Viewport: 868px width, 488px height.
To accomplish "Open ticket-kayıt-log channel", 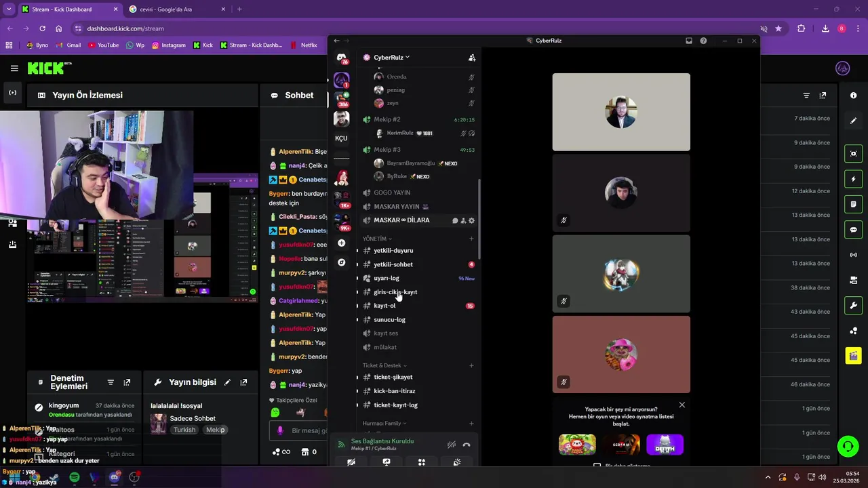I will [417, 405].
